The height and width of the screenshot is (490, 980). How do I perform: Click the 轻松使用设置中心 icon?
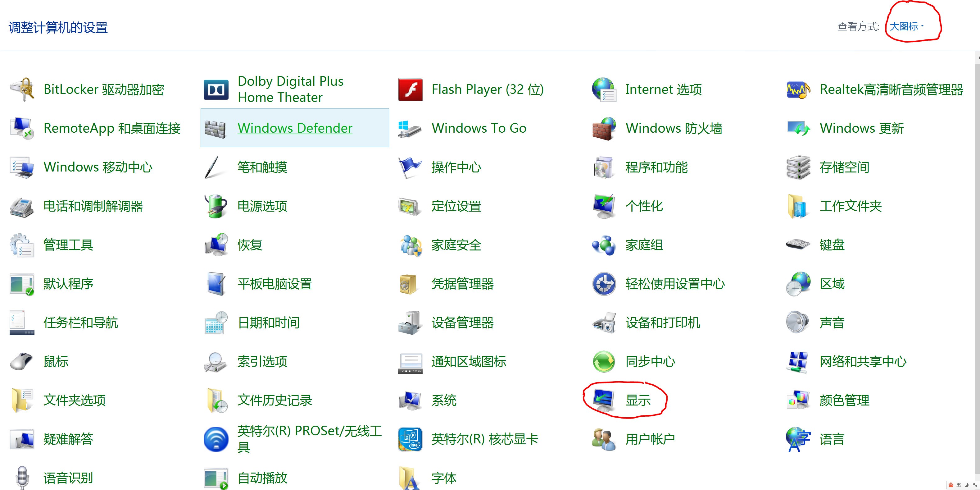604,284
